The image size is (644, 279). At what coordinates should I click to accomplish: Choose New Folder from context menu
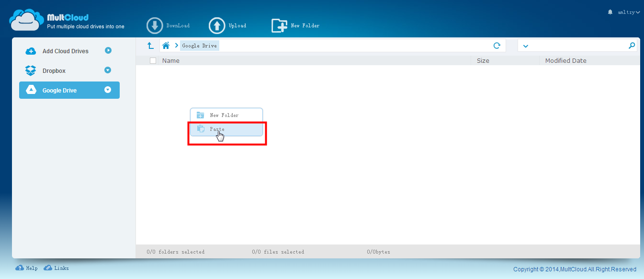click(x=226, y=115)
